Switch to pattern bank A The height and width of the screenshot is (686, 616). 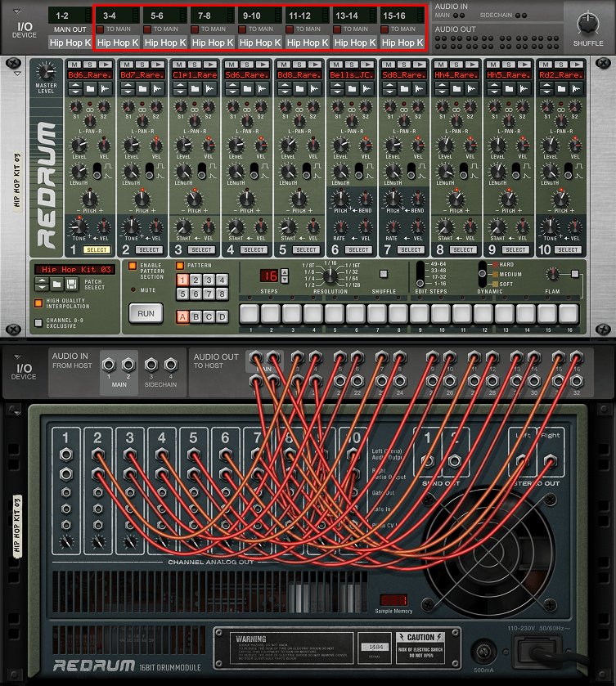182,316
